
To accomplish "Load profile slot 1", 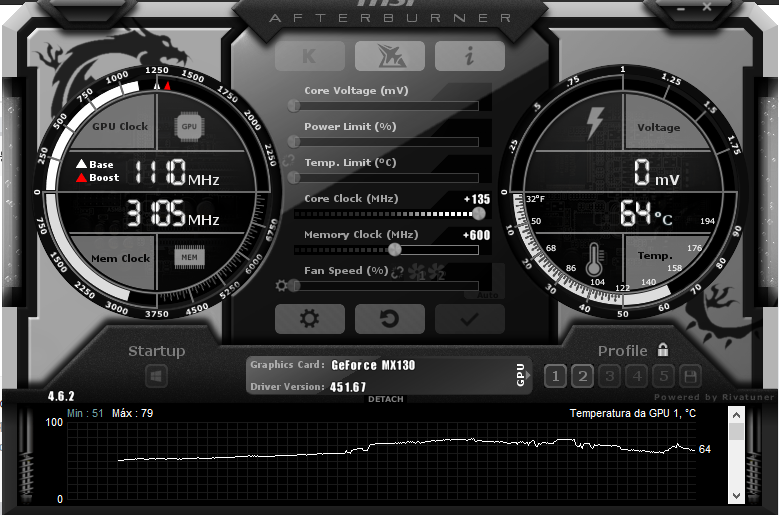I will coord(555,376).
